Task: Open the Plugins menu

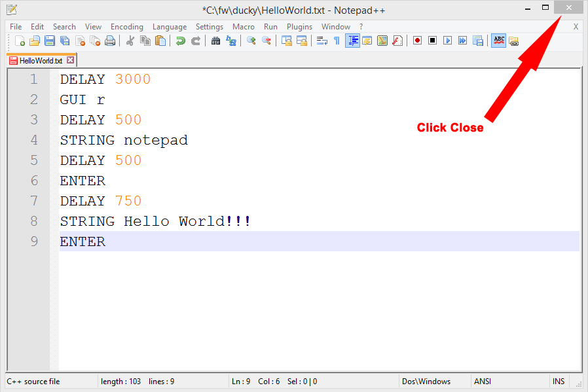Action: coord(299,27)
